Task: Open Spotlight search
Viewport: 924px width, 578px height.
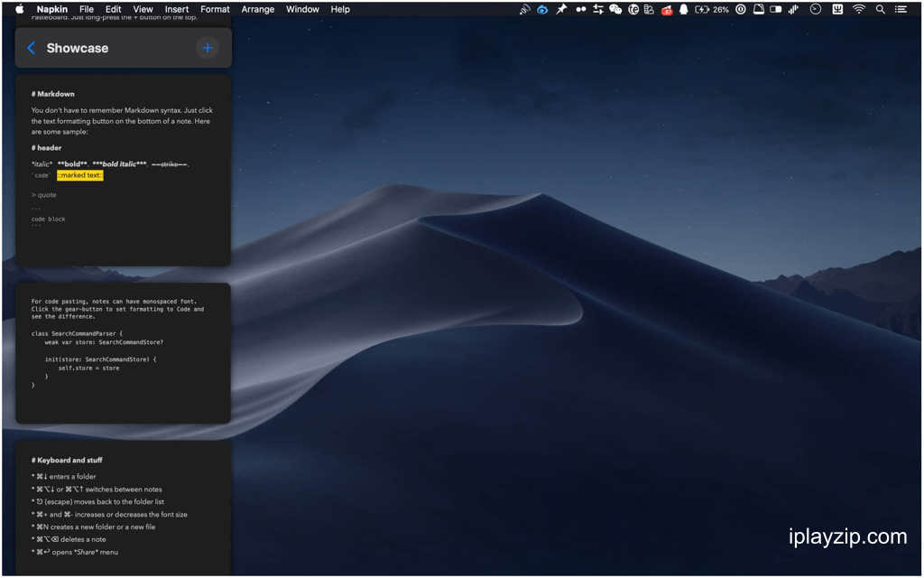Action: [x=881, y=9]
